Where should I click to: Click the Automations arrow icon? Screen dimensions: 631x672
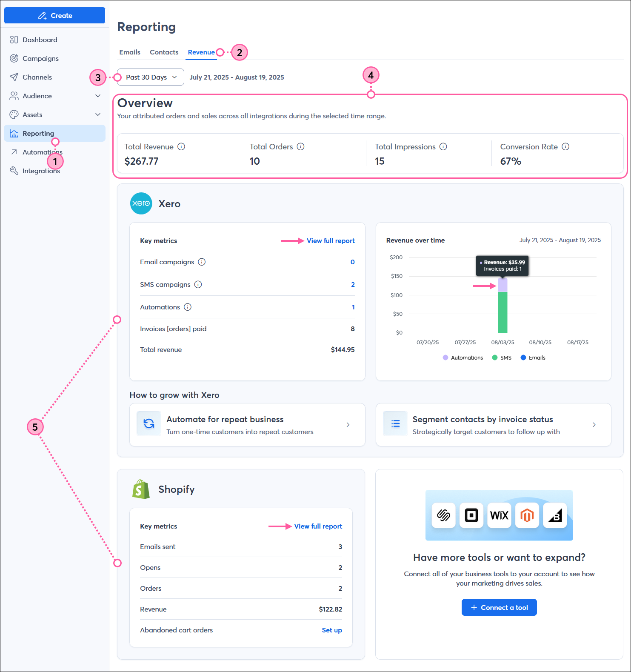click(14, 152)
